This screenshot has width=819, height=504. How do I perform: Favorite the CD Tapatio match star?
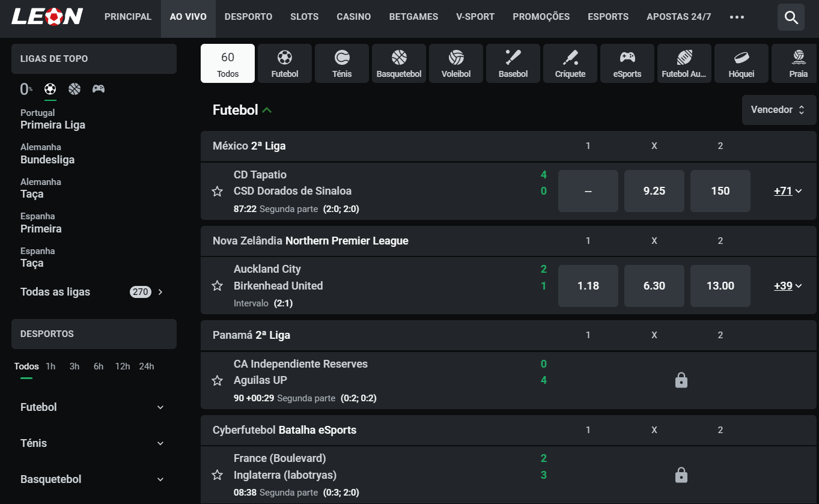pos(218,192)
